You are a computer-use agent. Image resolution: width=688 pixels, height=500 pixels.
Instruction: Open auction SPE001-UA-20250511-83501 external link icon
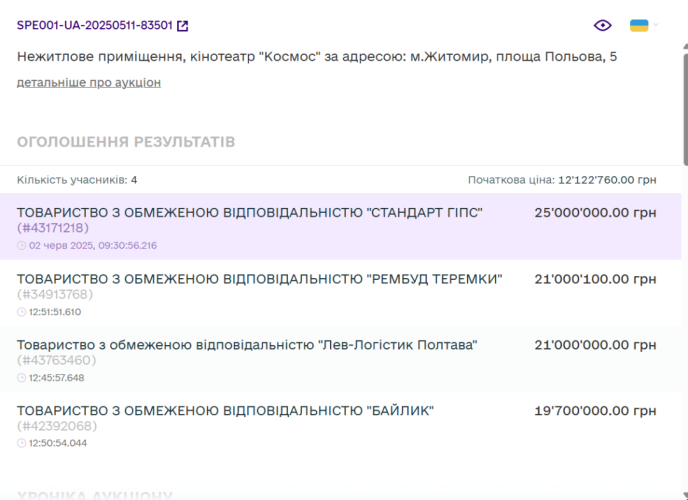coord(183,26)
